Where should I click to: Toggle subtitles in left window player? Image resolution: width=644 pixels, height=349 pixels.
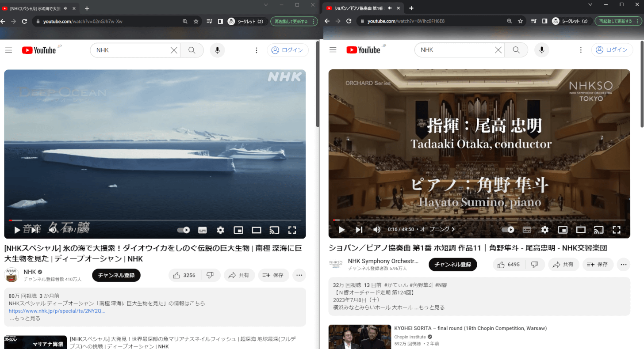pyautogui.click(x=203, y=230)
